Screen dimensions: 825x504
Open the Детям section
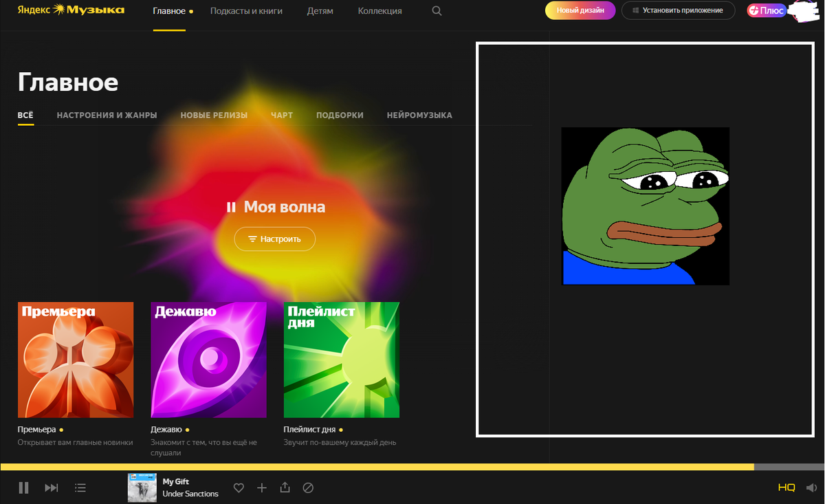(320, 11)
